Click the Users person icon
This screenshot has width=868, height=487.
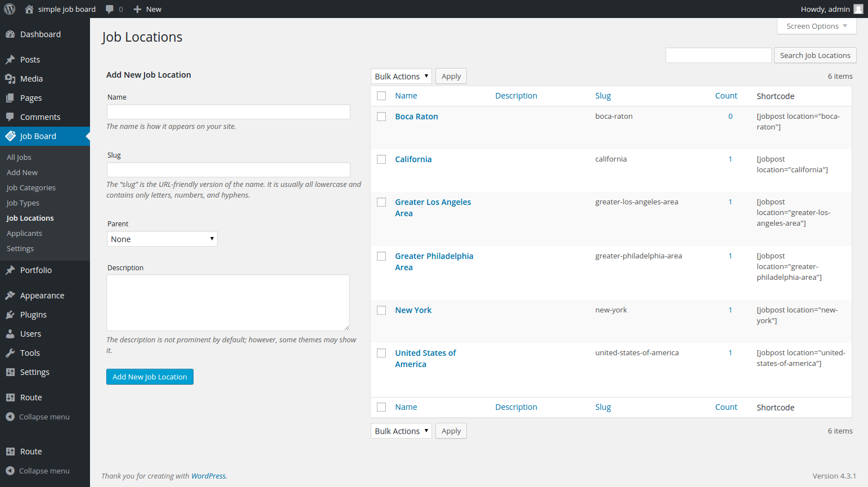10,334
